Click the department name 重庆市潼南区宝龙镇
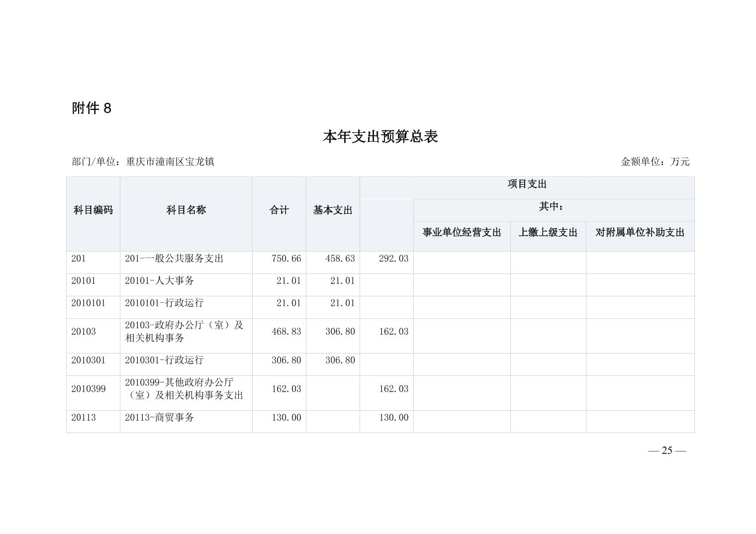This screenshot has height=534, width=756. tap(170, 162)
